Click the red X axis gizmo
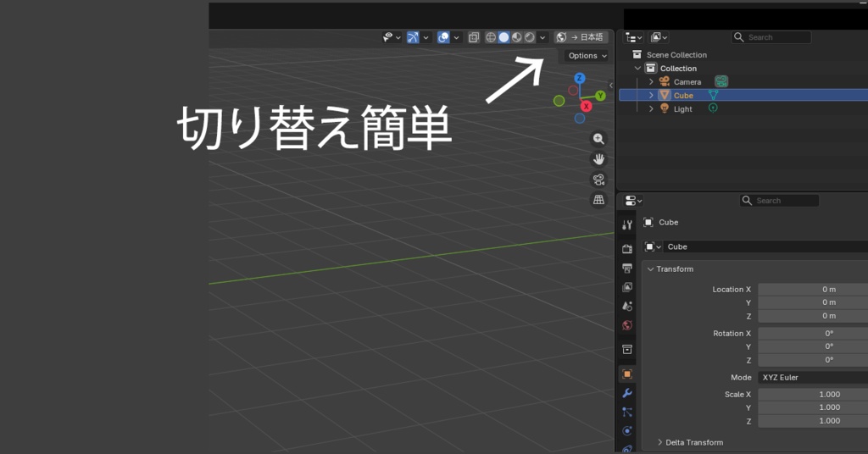 coord(586,106)
